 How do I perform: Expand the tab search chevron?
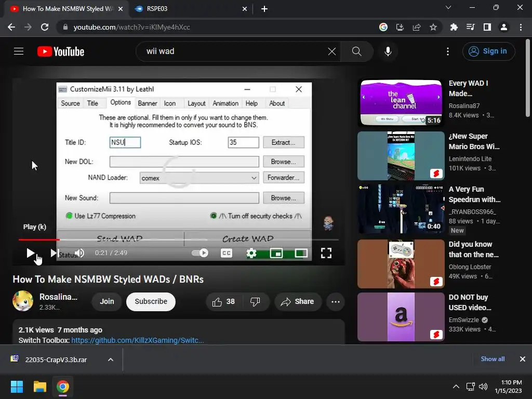click(x=448, y=7)
